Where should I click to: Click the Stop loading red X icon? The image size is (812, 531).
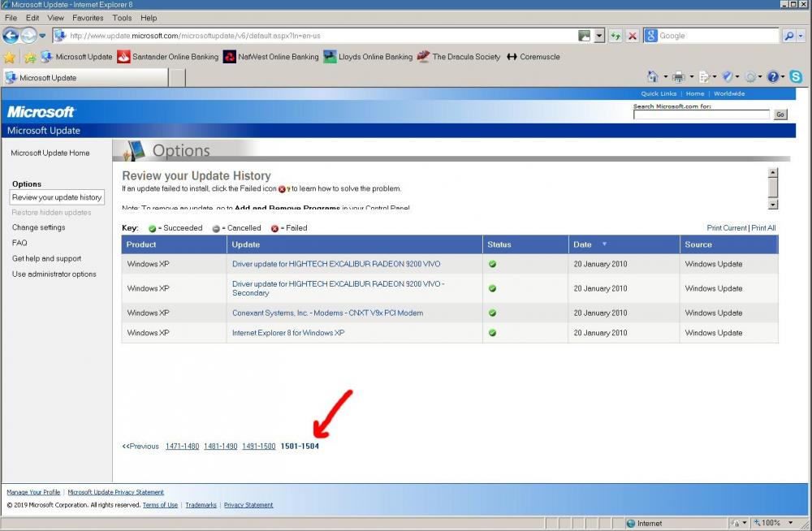point(632,36)
